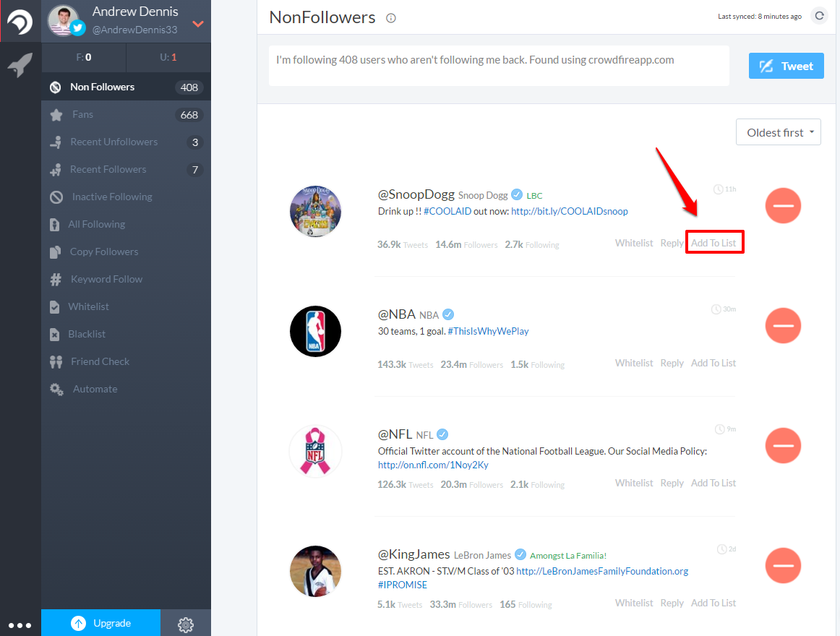Open Blacklist page
Screen dimensions: 840x636
pos(126,335)
